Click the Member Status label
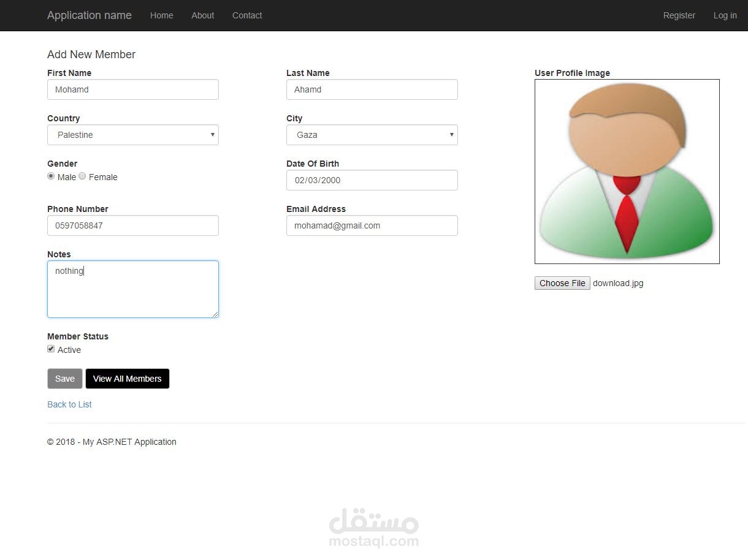The image size is (748, 560). pos(78,336)
